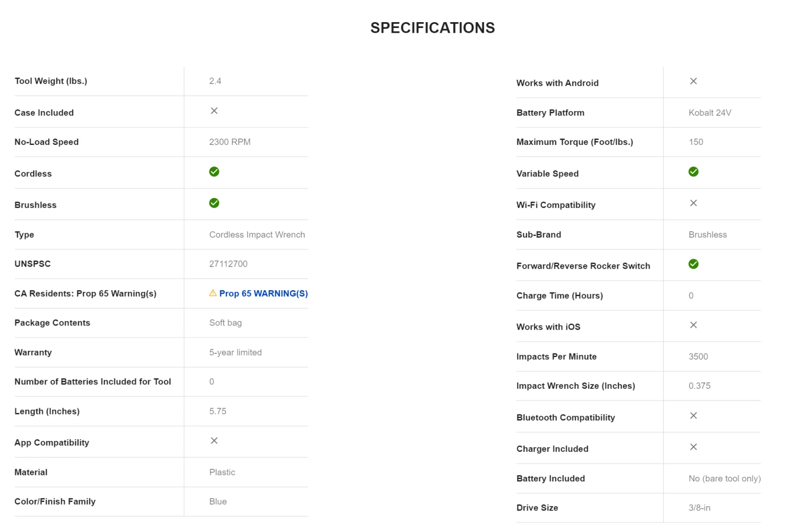Viewport: 790px width, 532px height.
Task: Click the 3/8-in drive size value
Action: point(699,508)
